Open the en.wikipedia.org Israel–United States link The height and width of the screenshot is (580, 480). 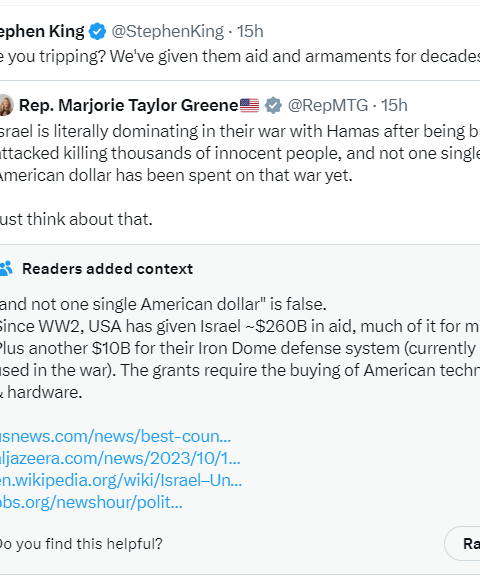pos(121,480)
